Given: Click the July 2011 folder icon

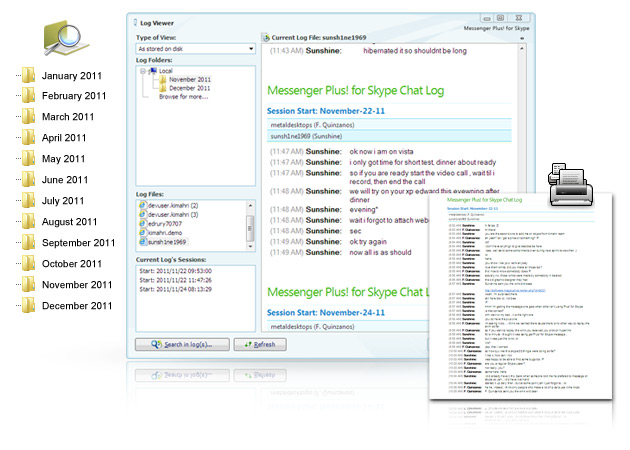Looking at the screenshot, I should click(29, 200).
